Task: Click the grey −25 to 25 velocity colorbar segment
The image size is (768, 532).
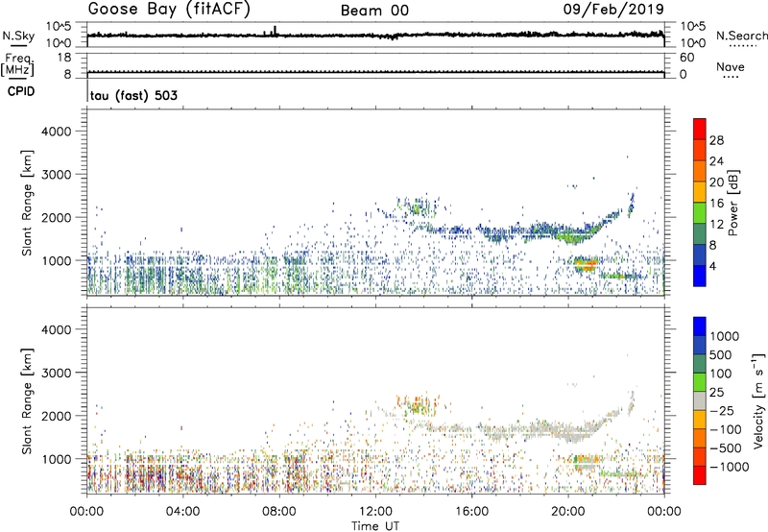Action: click(700, 400)
